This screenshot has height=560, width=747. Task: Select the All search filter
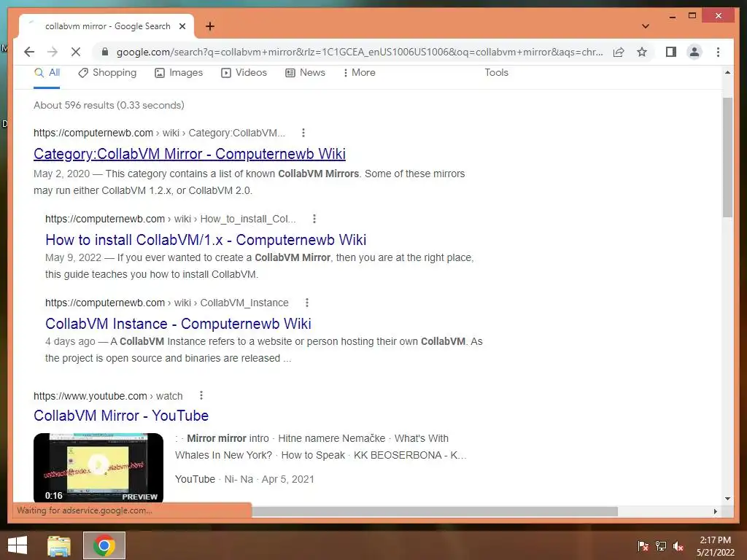tap(47, 73)
